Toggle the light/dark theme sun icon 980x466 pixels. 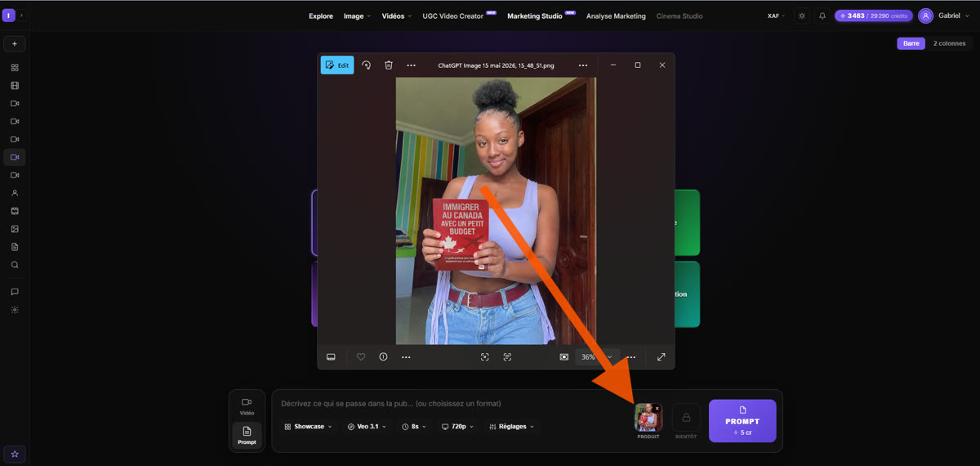click(x=802, y=16)
